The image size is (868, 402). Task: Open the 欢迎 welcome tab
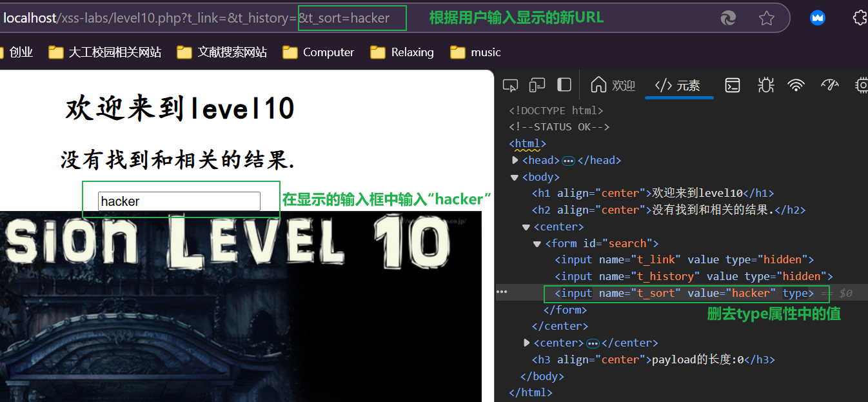point(613,85)
